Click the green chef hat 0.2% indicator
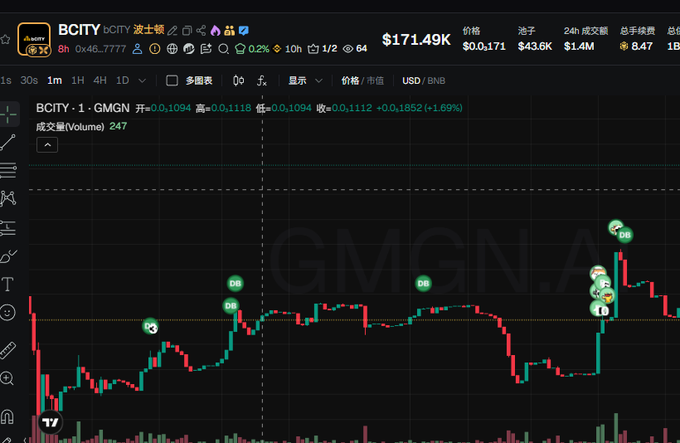The width and height of the screenshot is (680, 443). pos(252,49)
